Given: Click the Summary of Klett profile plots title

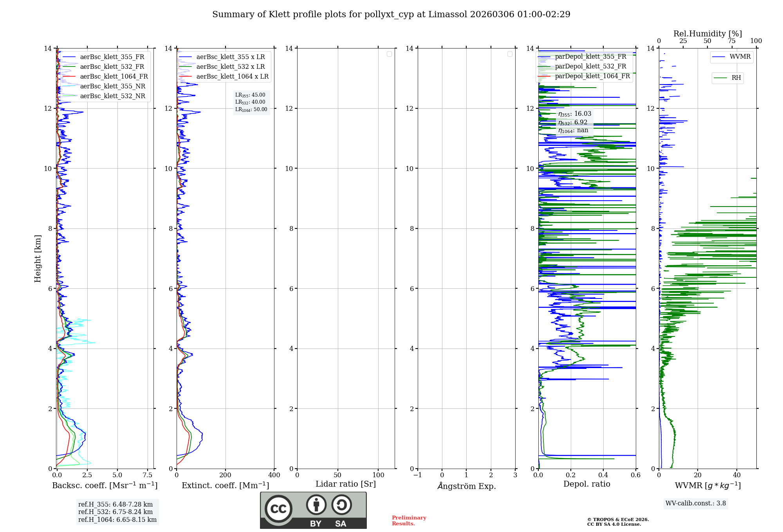Looking at the screenshot, I should point(391,14).
